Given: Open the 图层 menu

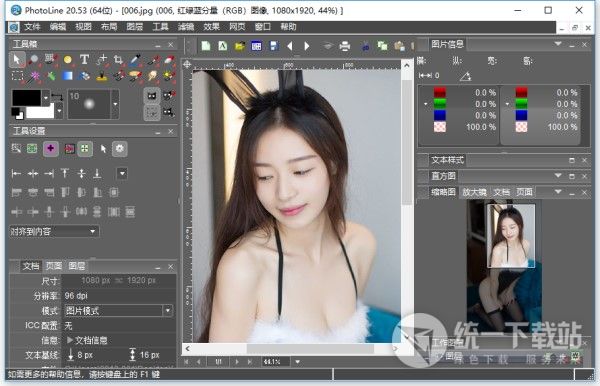Looking at the screenshot, I should coord(134,27).
